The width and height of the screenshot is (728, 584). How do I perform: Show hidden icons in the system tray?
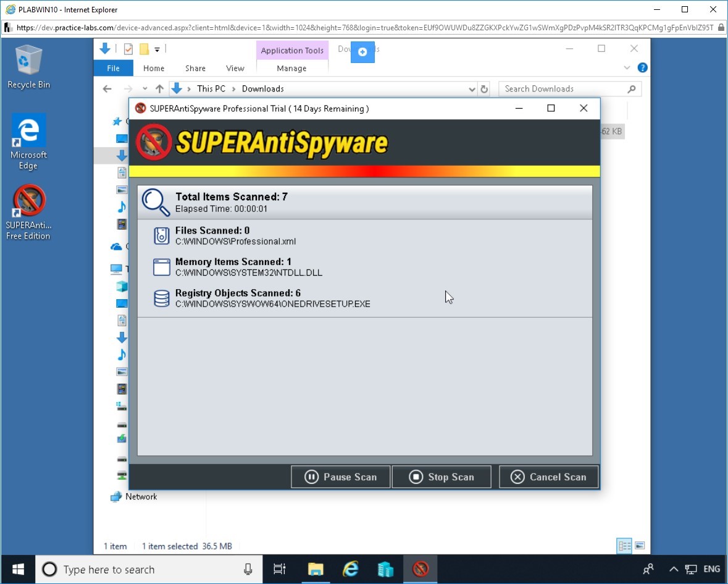(x=674, y=569)
